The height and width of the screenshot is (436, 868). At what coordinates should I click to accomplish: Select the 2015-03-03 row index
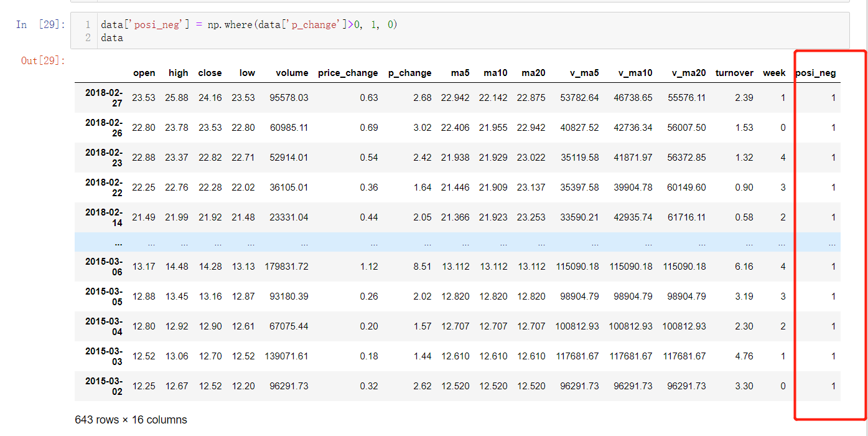tap(104, 356)
